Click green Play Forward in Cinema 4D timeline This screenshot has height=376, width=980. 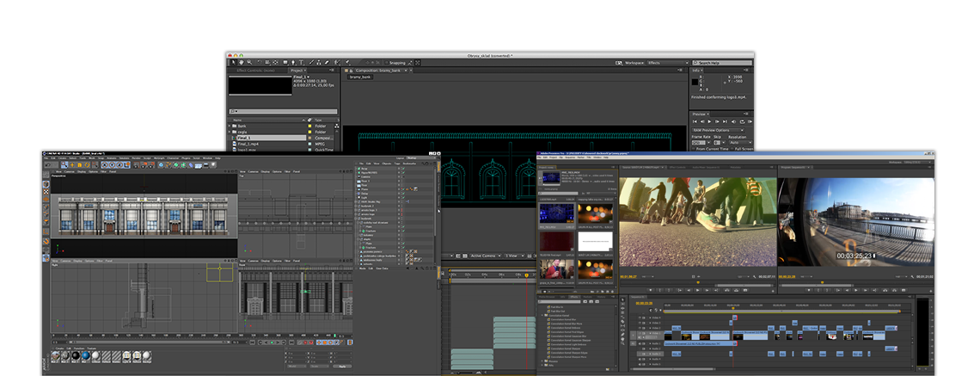pos(272,342)
